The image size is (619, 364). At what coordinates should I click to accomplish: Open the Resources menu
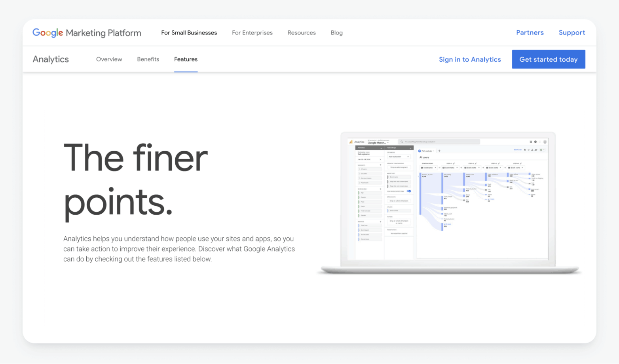(x=302, y=32)
